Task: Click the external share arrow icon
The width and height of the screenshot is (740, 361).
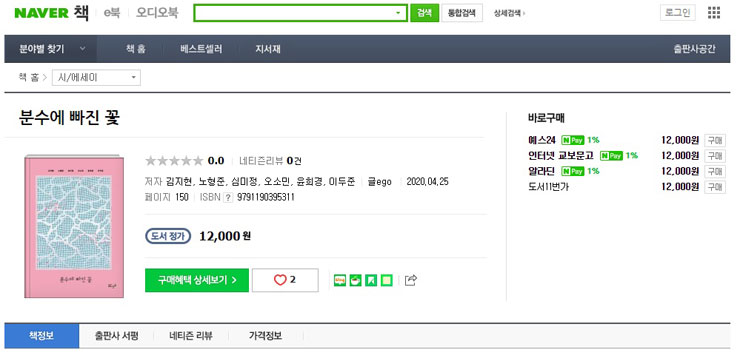Action: [411, 280]
